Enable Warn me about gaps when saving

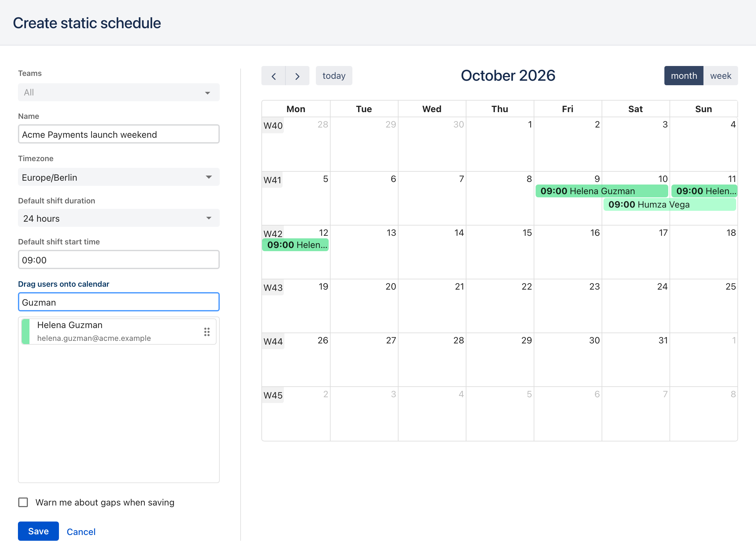[23, 502]
